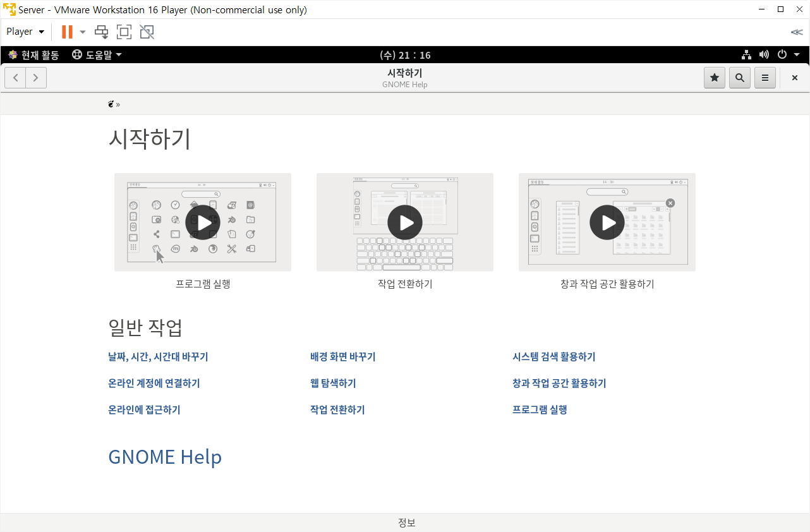Image resolution: width=810 pixels, height=532 pixels.
Task: Open the power options arrow next to pause
Action: (x=82, y=32)
